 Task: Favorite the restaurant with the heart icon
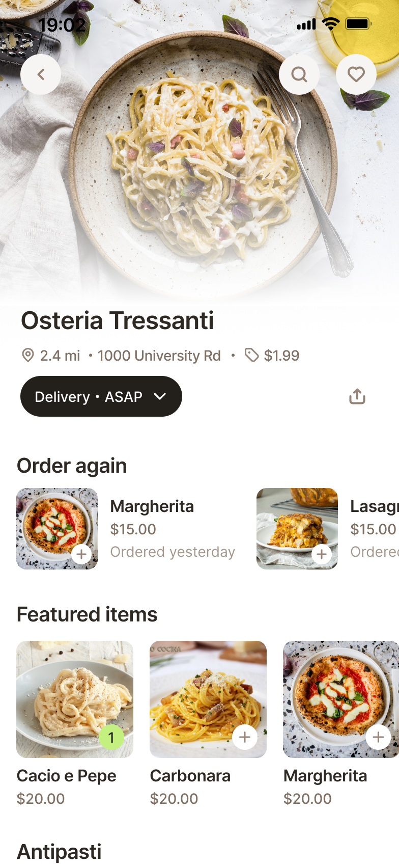(x=356, y=74)
